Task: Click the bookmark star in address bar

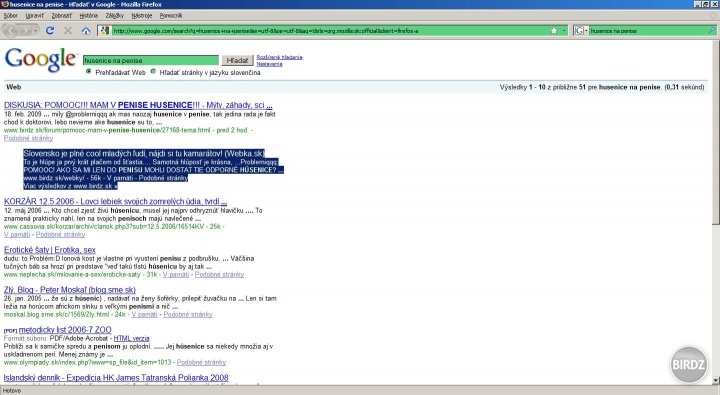Action: click(554, 31)
